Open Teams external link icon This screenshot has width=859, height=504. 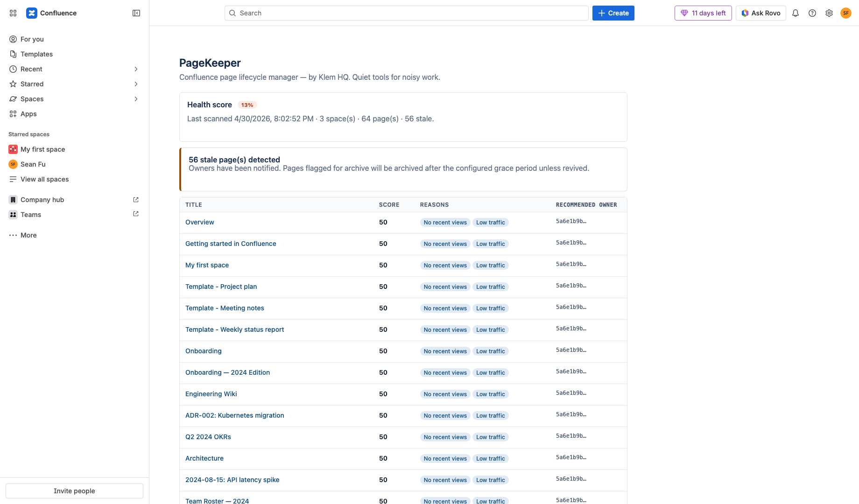click(x=136, y=214)
